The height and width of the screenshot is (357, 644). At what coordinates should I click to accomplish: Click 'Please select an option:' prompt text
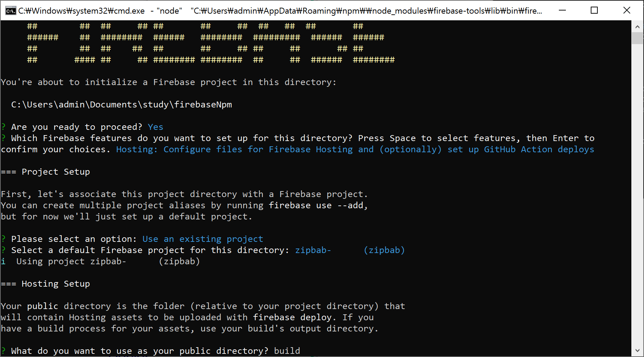coord(74,239)
